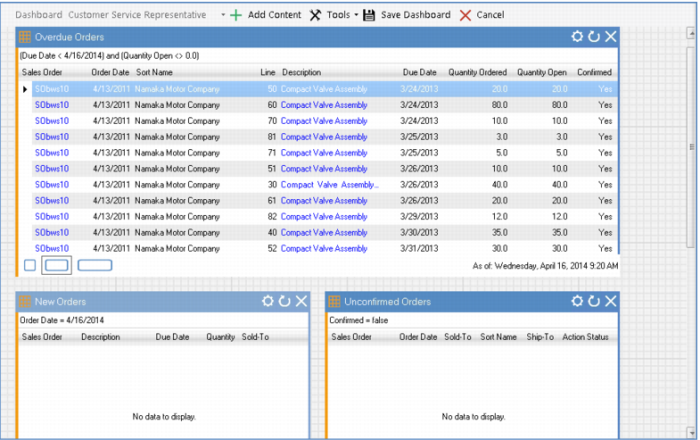Screen dimensions: 700x440
Task: Sort Overdue Orders by Due Date column
Action: pos(420,72)
